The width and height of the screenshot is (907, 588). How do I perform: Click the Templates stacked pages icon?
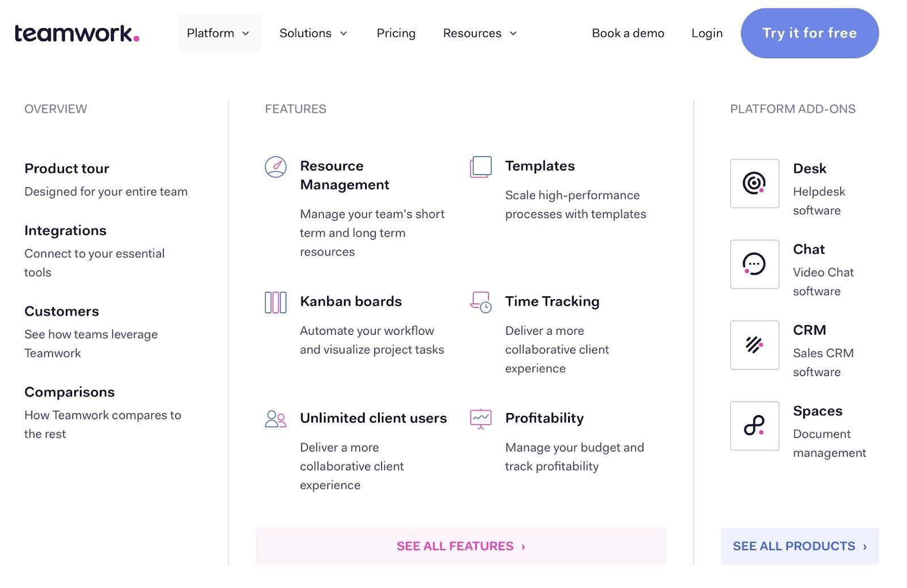pos(481,167)
